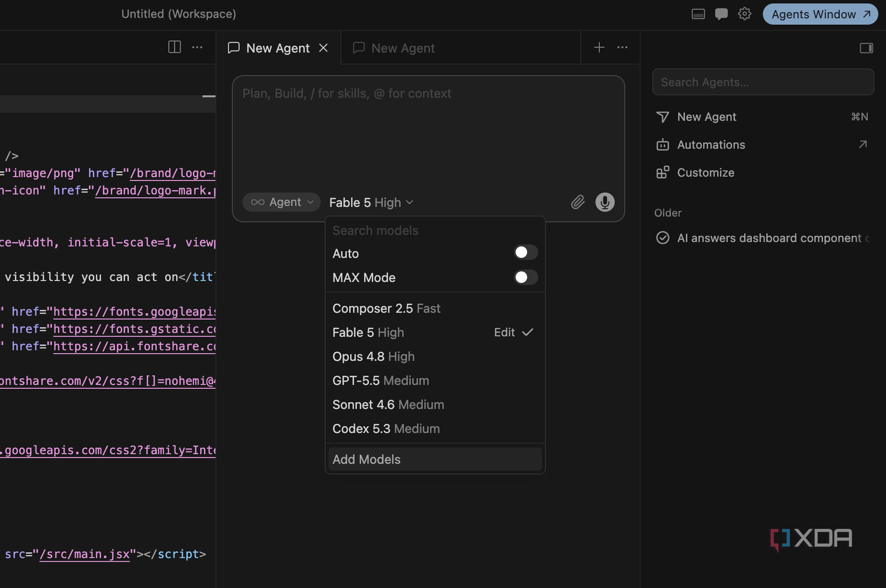Screen dimensions: 886x588
Task: Click the paperclip attach file icon
Action: coord(578,202)
